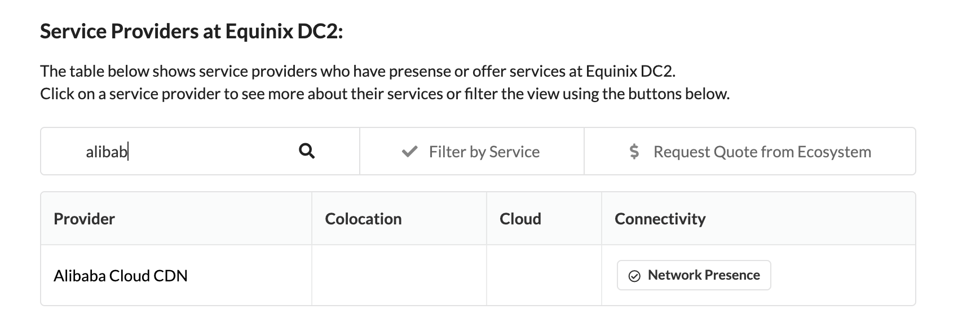Click the Connectivity cell of Alibaba row
Screen dimensions: 980x309
758,275
